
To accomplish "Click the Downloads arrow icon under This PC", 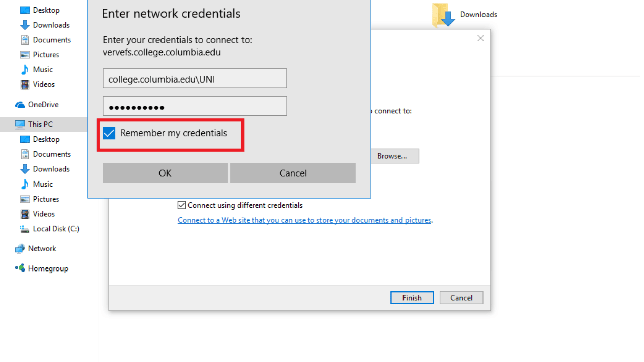I will [25, 169].
